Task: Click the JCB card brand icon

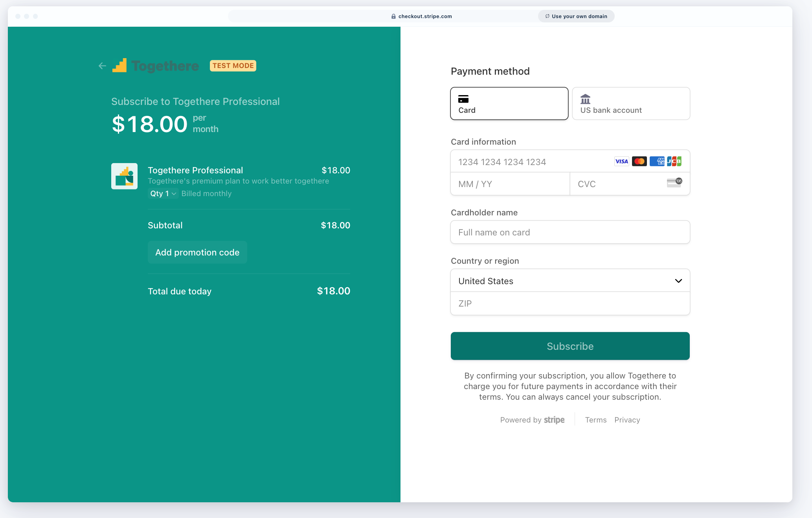Action: [674, 162]
